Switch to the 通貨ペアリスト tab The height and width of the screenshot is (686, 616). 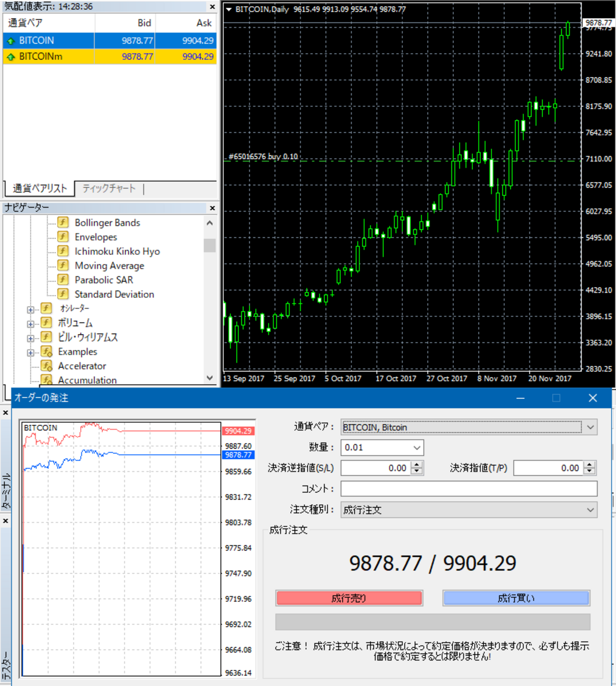[x=40, y=189]
